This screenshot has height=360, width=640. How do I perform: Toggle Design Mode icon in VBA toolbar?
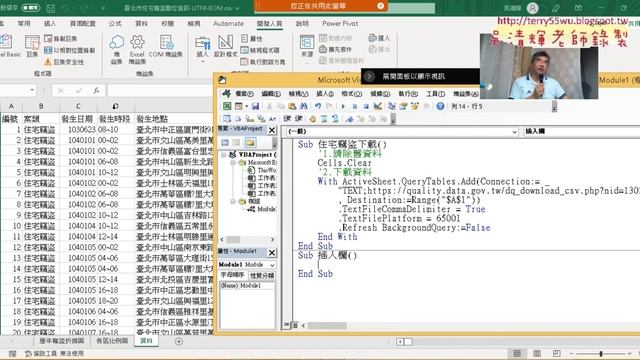click(378, 106)
